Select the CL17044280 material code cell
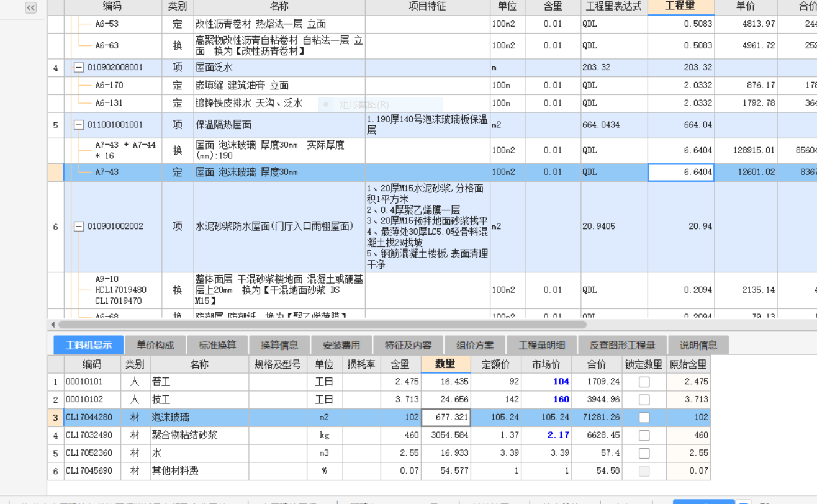This screenshot has height=504, width=817. tap(91, 418)
